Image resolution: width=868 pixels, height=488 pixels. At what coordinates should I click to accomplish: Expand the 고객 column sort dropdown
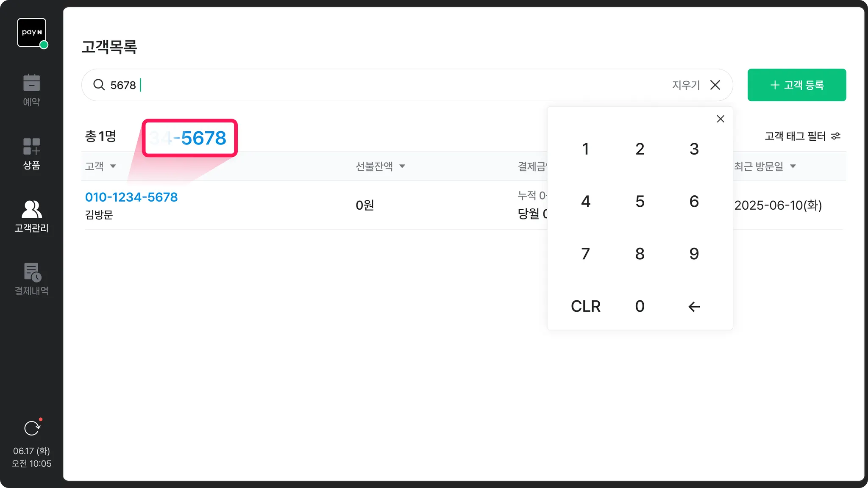[x=113, y=166]
